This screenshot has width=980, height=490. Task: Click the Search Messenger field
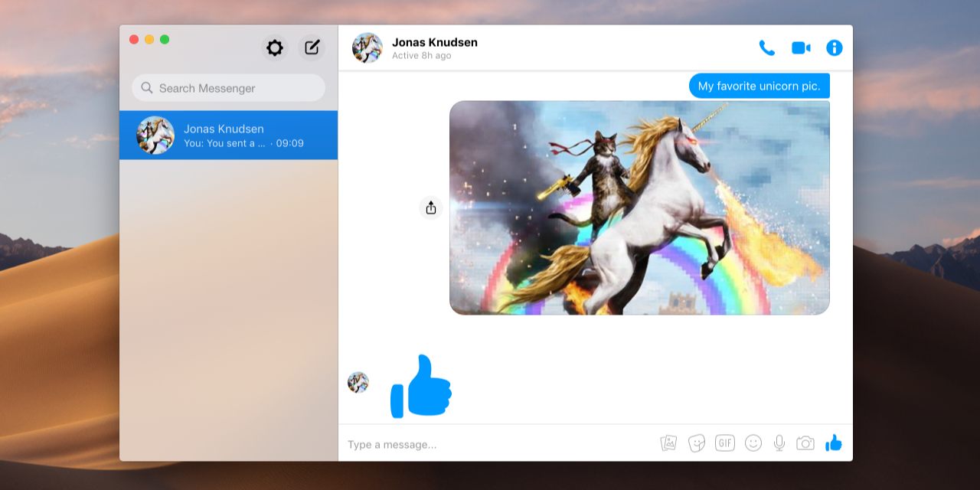[228, 88]
